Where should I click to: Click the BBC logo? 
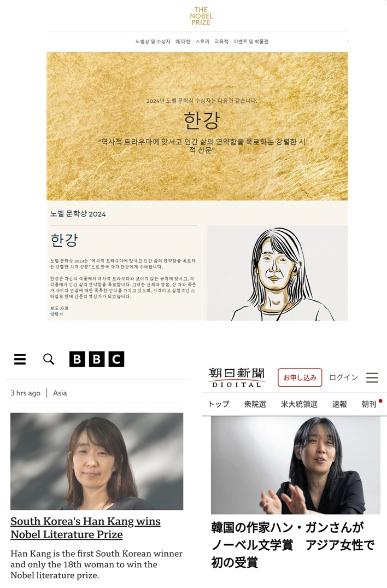click(97, 359)
